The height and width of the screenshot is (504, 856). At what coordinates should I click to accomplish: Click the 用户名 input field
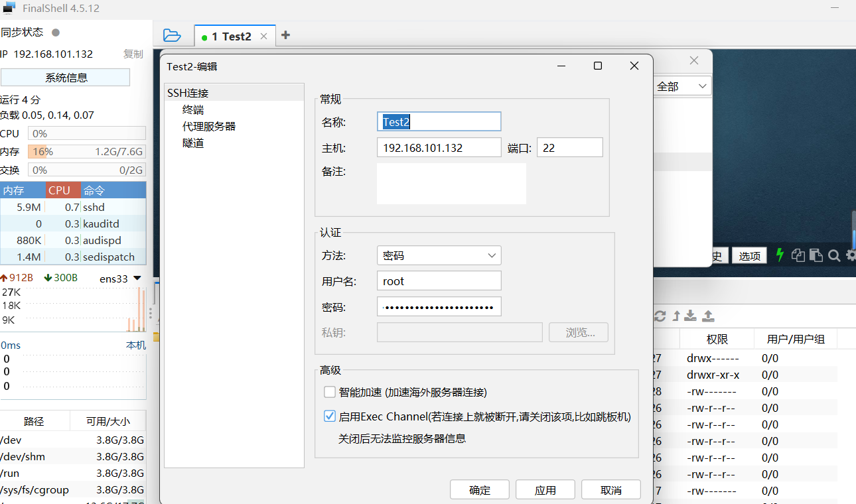pos(439,281)
